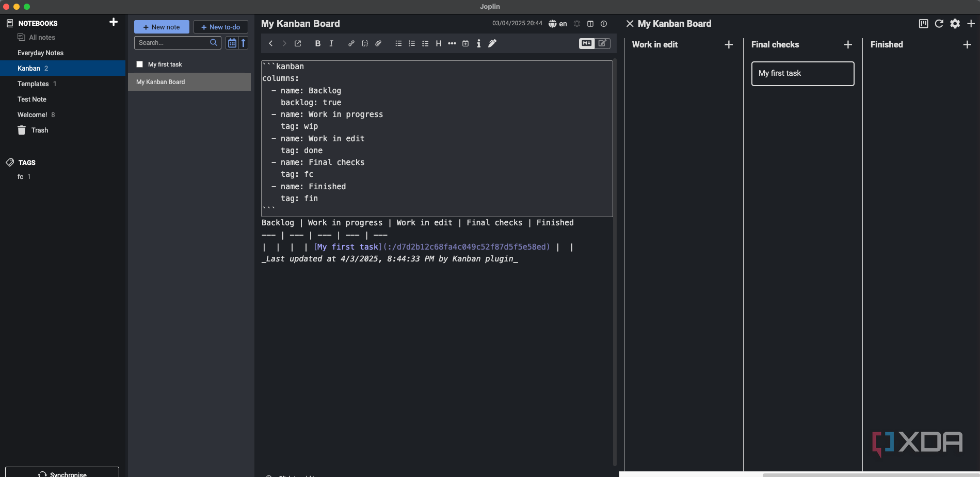Image resolution: width=980 pixels, height=477 pixels.
Task: Click the 03/04/2025 20:44 note date
Action: pos(517,24)
